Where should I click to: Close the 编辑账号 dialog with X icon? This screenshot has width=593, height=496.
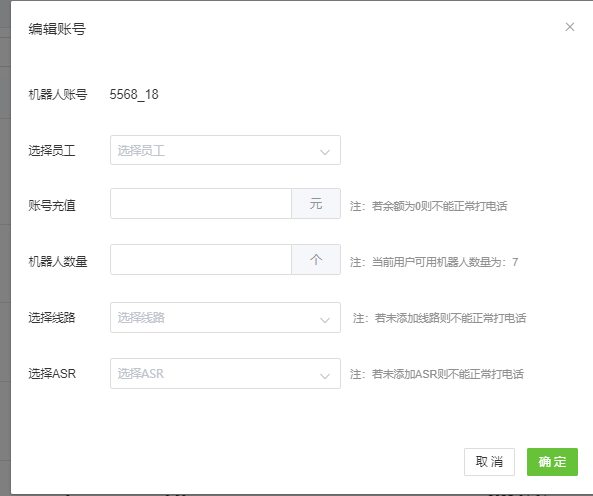tap(570, 27)
